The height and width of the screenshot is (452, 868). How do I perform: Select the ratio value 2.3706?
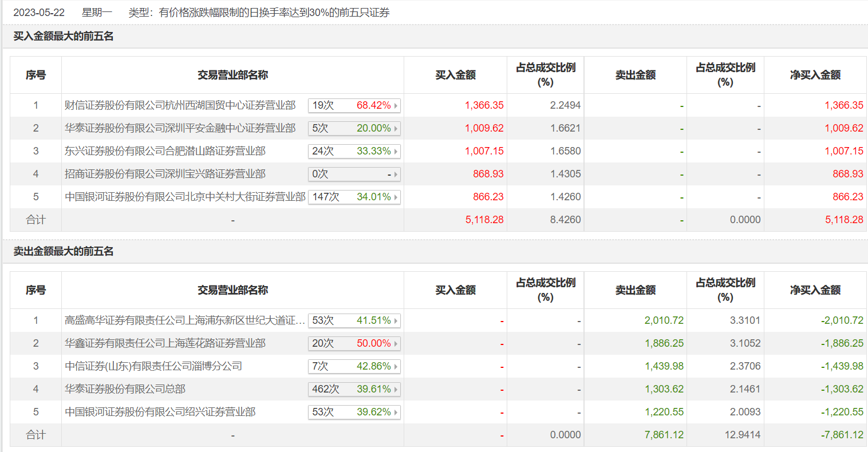(x=745, y=366)
